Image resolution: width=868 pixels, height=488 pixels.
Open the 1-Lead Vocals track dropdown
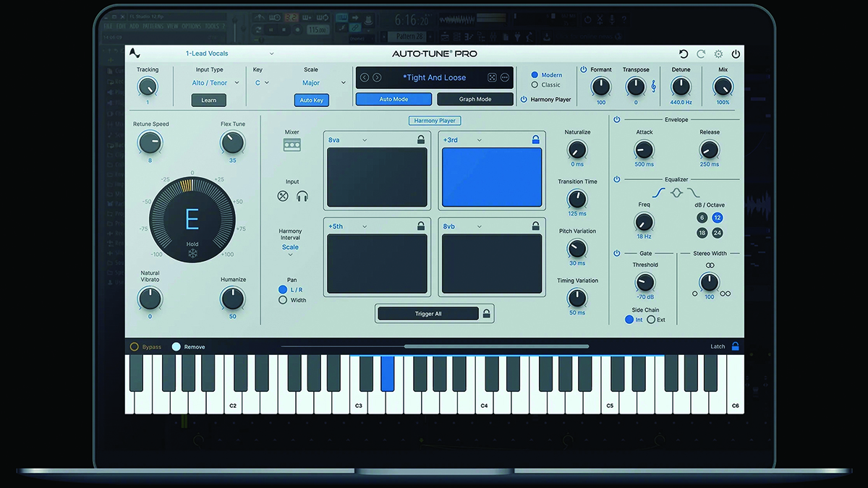click(x=229, y=53)
